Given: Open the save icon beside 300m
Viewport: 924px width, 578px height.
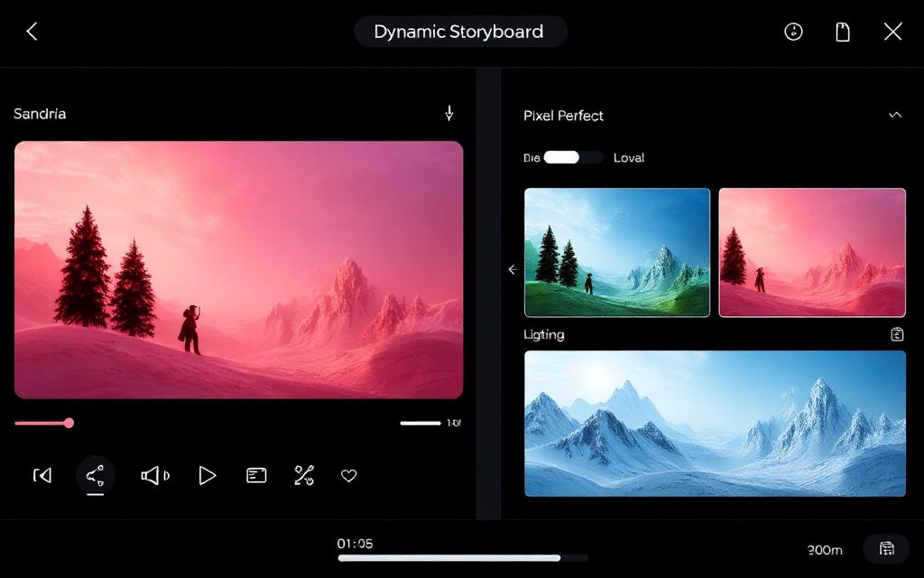Looking at the screenshot, I should point(886,548).
